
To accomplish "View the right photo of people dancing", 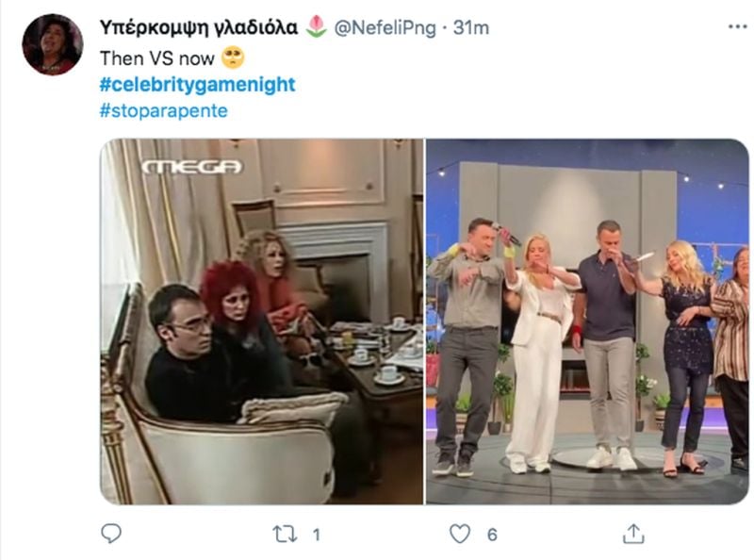I will click(587, 321).
